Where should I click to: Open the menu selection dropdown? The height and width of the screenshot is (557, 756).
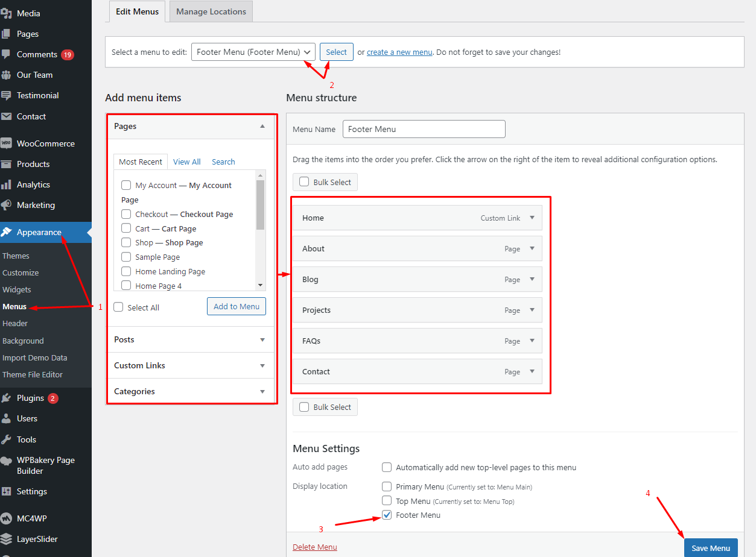tap(253, 52)
